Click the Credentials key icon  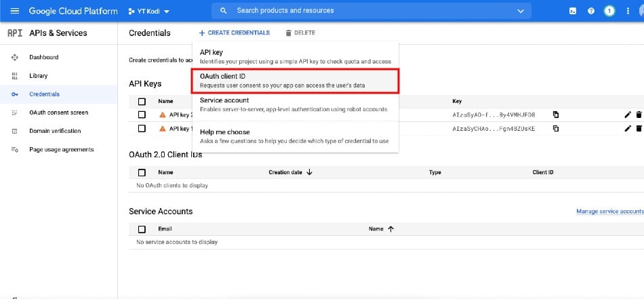pos(15,94)
